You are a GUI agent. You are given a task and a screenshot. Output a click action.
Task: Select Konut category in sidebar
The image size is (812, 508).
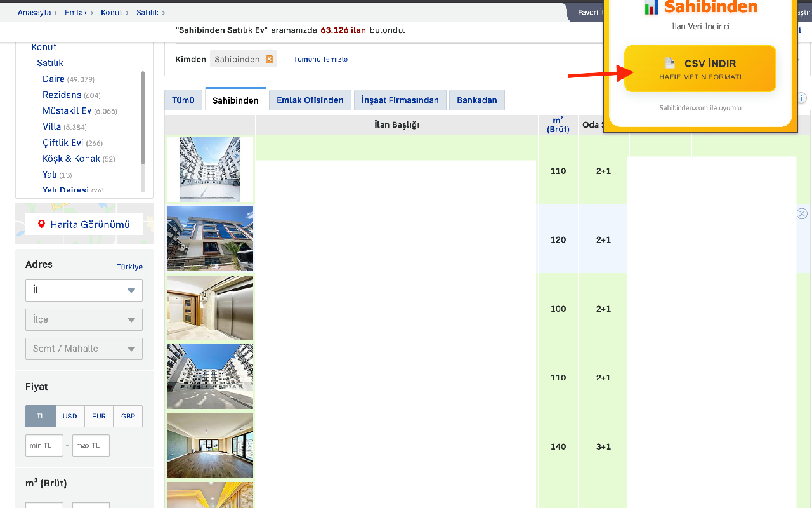click(44, 47)
